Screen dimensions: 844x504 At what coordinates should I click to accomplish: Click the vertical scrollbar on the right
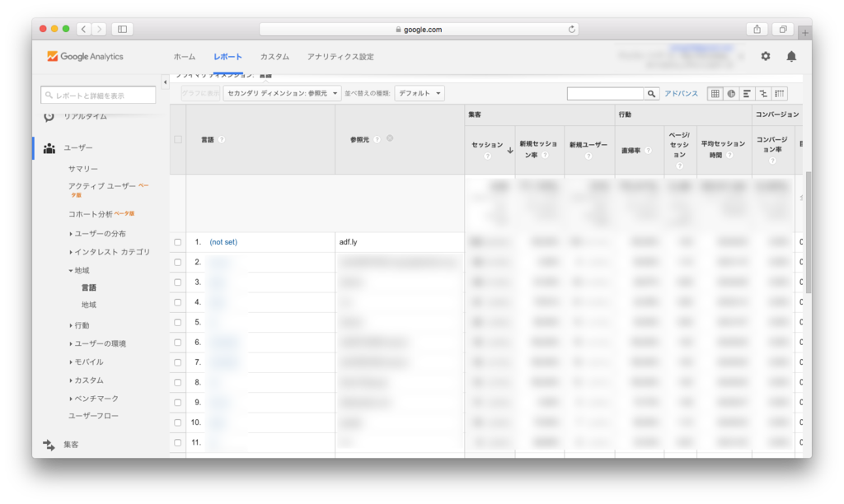808,232
